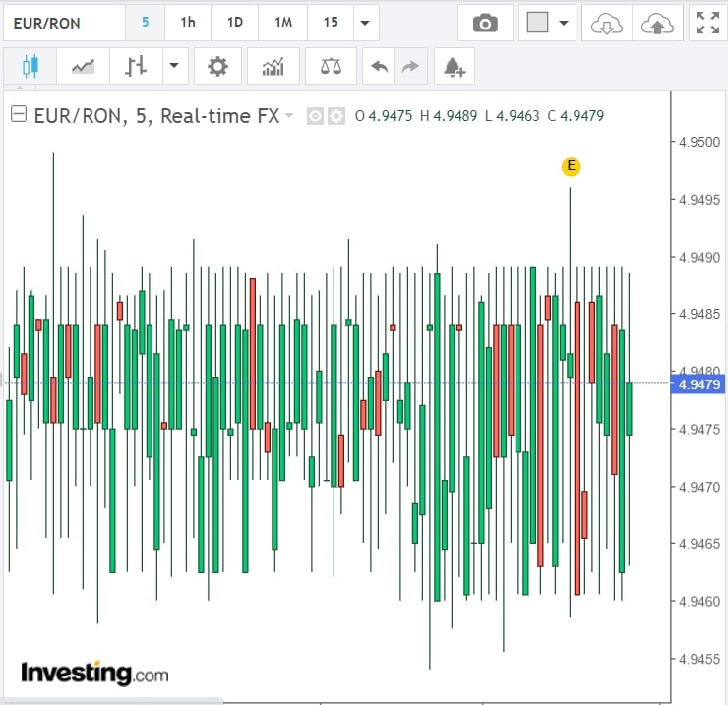
Task: Undo the last chart action
Action: coord(379,67)
